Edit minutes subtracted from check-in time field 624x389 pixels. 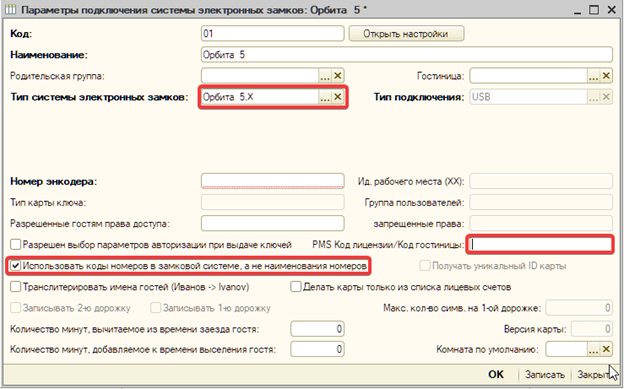(317, 329)
